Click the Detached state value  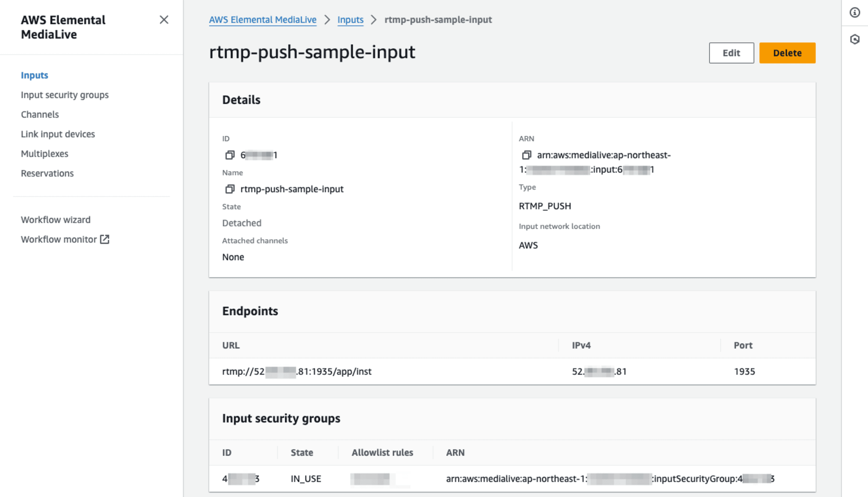242,223
